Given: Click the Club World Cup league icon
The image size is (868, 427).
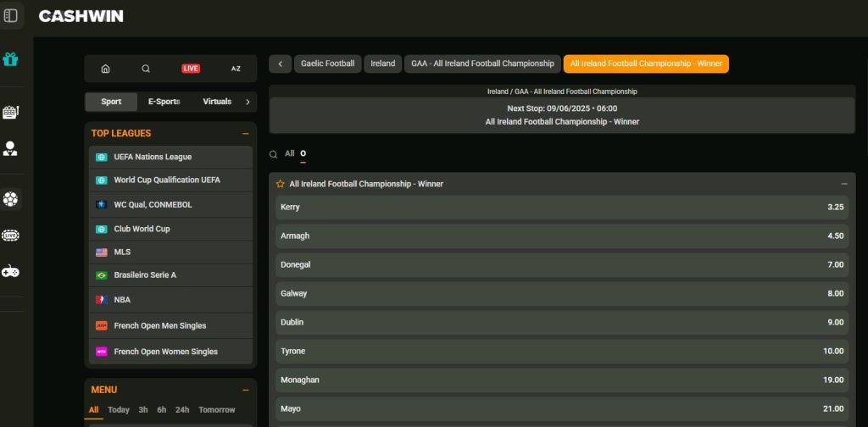Looking at the screenshot, I should point(102,229).
